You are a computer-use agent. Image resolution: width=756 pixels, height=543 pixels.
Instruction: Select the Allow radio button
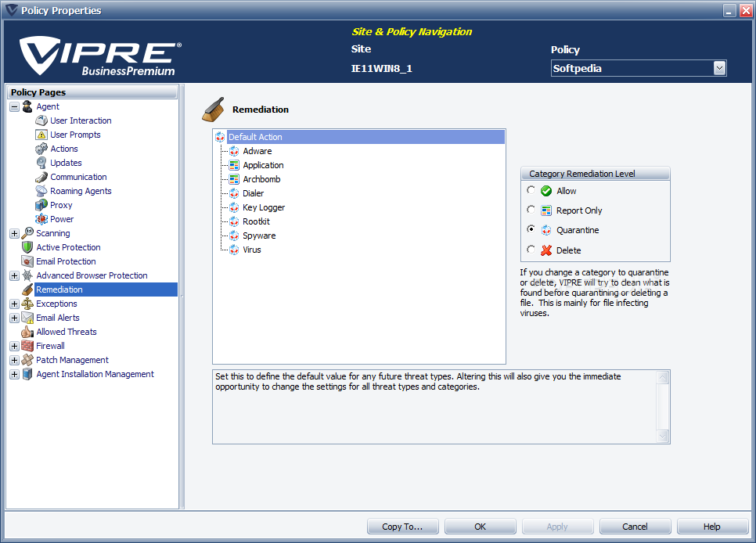[x=531, y=190]
